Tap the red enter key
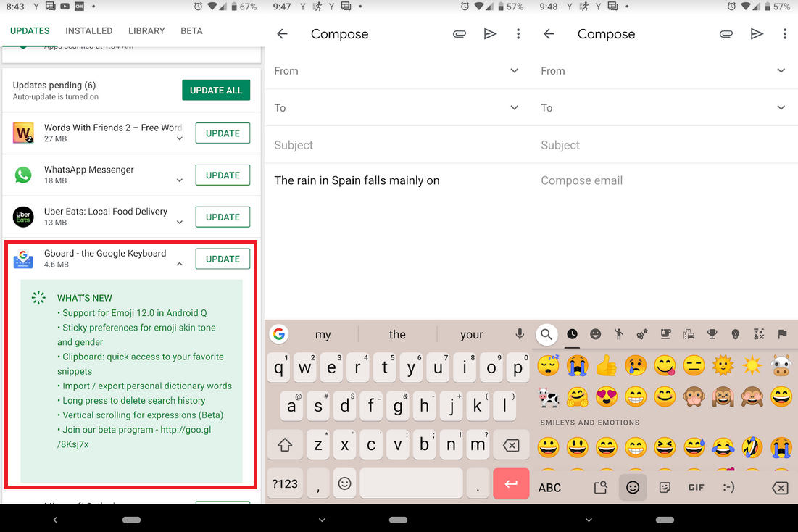798x532 pixels. tap(511, 483)
